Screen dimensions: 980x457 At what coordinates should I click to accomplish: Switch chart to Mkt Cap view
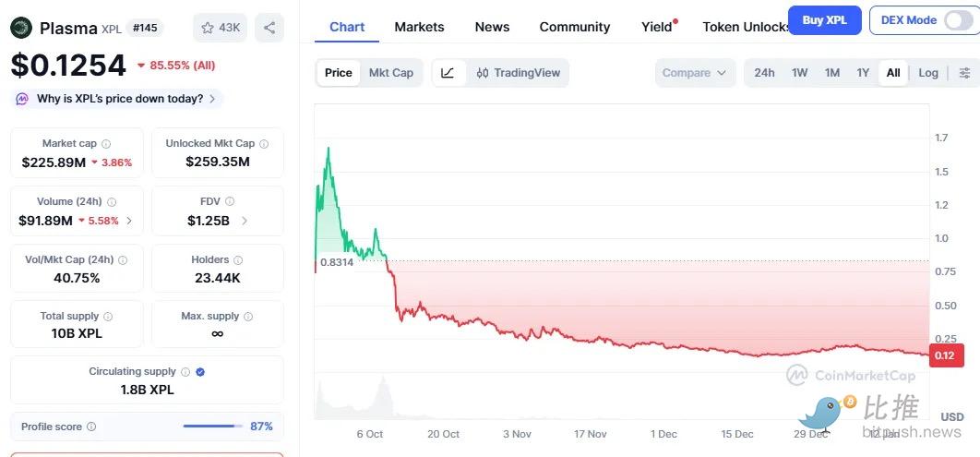point(391,73)
